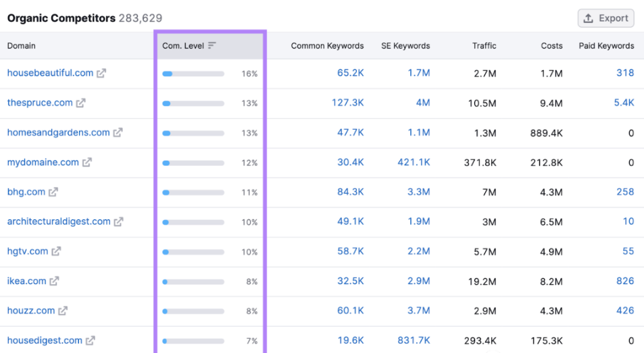Click the sort icon in Com. Level header

tap(212, 46)
